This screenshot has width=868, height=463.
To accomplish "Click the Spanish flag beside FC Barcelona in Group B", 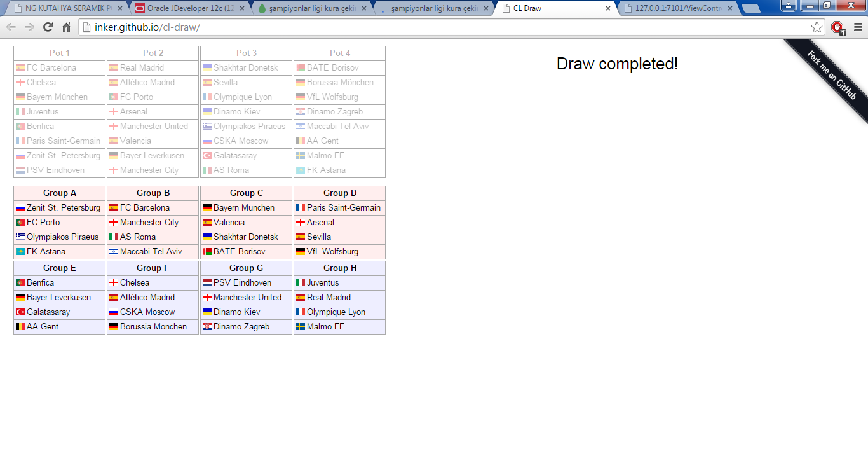I will [114, 208].
